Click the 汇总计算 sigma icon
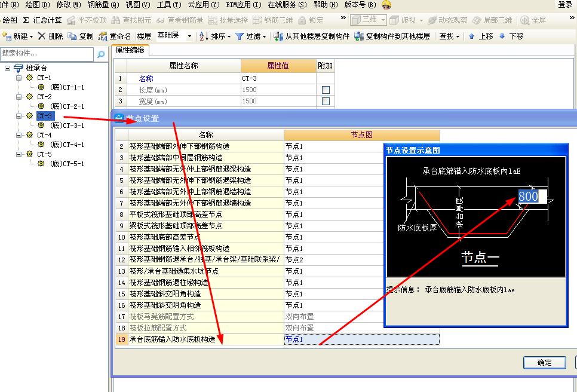The image size is (577, 392). (26, 20)
